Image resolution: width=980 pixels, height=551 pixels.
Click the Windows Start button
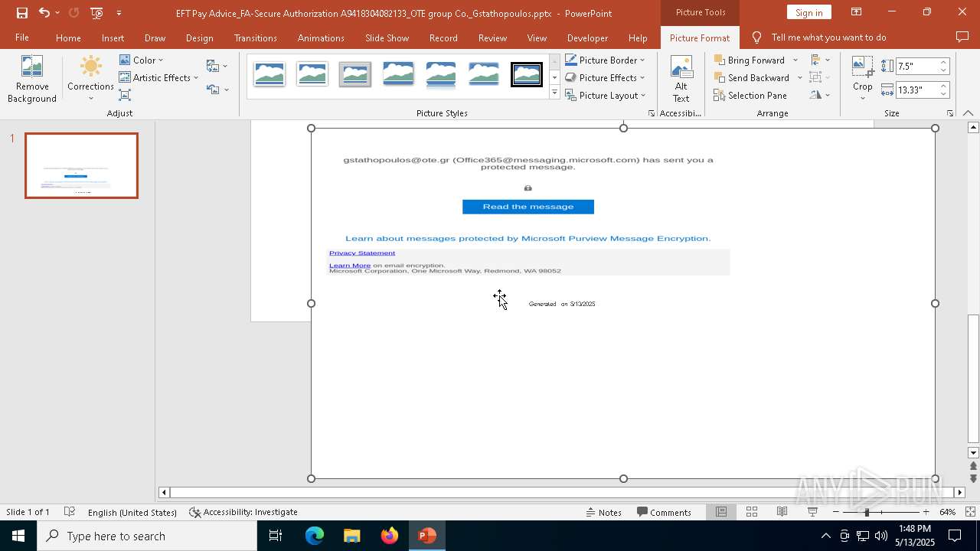pyautogui.click(x=18, y=536)
